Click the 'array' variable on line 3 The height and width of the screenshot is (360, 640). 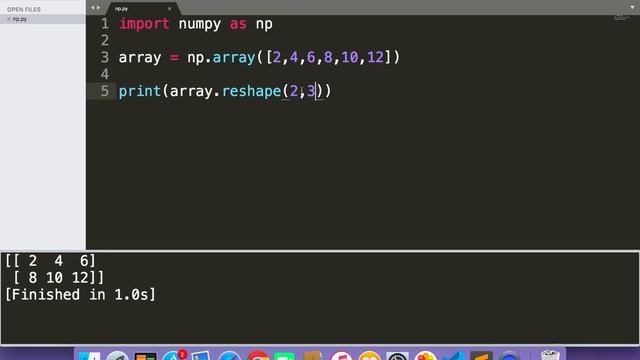pyautogui.click(x=140, y=58)
